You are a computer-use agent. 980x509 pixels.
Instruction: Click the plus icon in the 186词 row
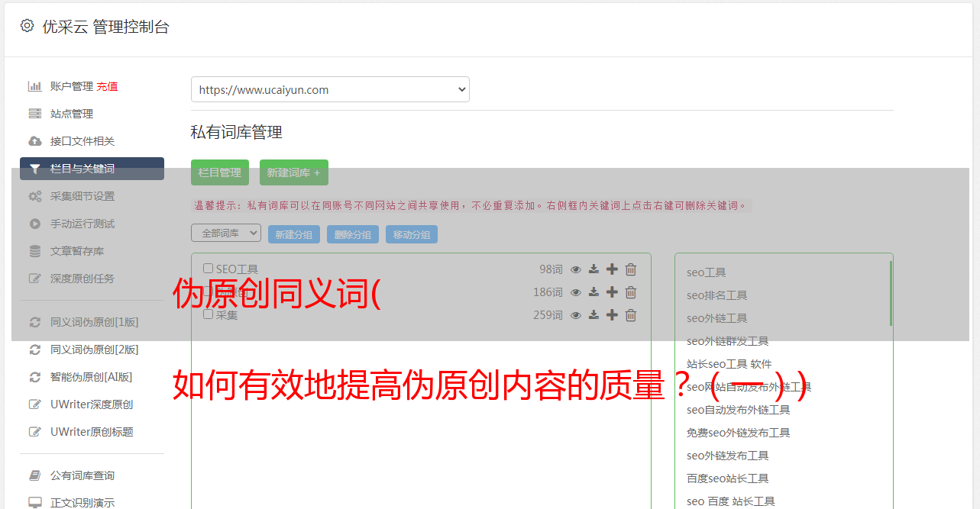[612, 292]
